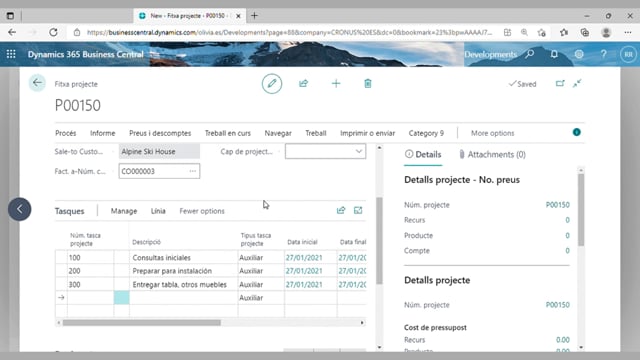Open the Category 9 menu
The width and height of the screenshot is (640, 360).
[x=426, y=133]
